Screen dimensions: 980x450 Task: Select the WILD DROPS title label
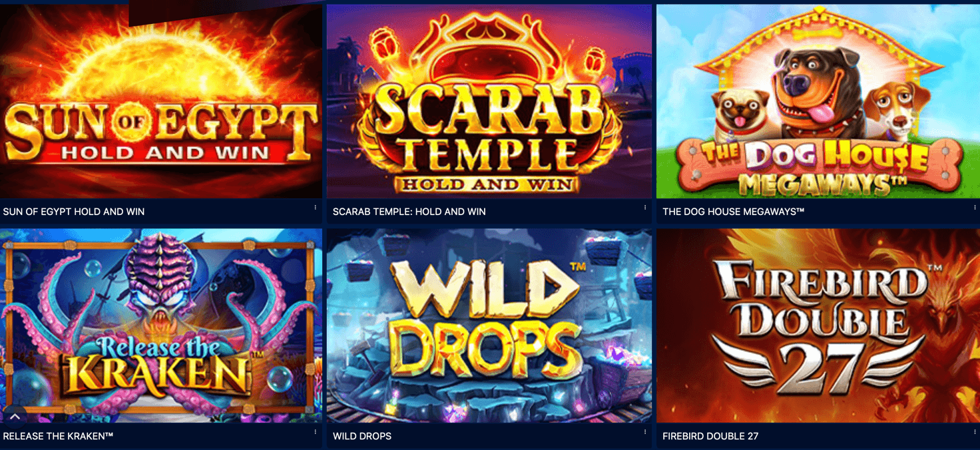pyautogui.click(x=362, y=436)
